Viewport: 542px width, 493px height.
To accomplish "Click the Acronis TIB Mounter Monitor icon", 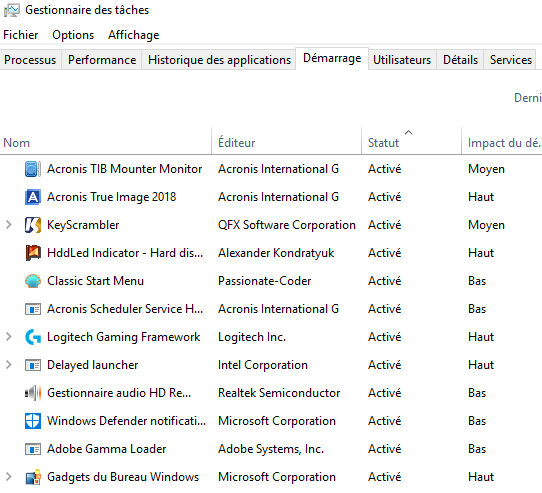I will pos(33,169).
